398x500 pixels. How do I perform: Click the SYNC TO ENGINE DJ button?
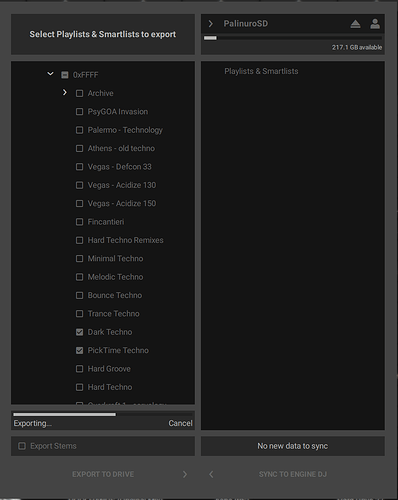(293, 474)
